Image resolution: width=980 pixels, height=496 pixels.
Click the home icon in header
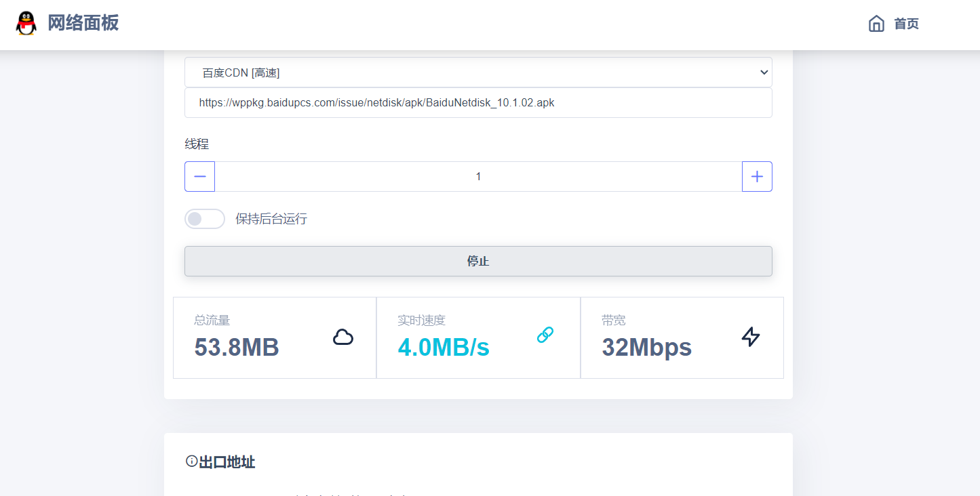(876, 24)
